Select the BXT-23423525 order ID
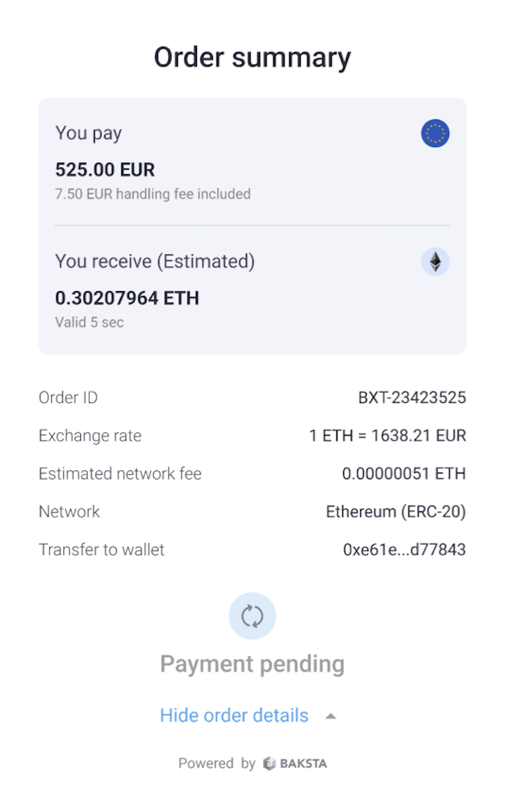This screenshot has width=506, height=812. point(412,397)
